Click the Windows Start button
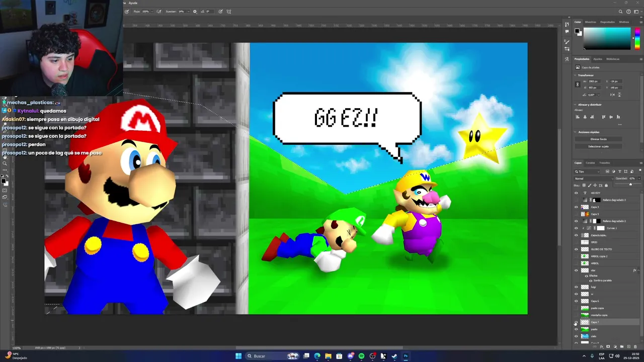The height and width of the screenshot is (362, 644). (238, 356)
